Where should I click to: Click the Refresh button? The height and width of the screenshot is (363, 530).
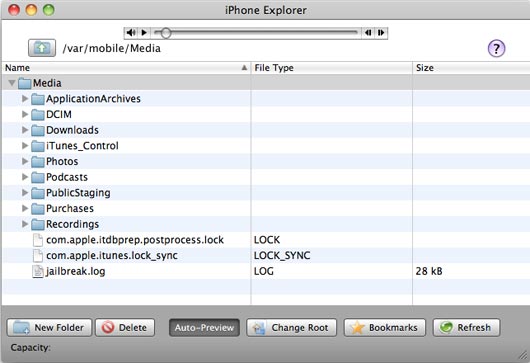point(466,328)
